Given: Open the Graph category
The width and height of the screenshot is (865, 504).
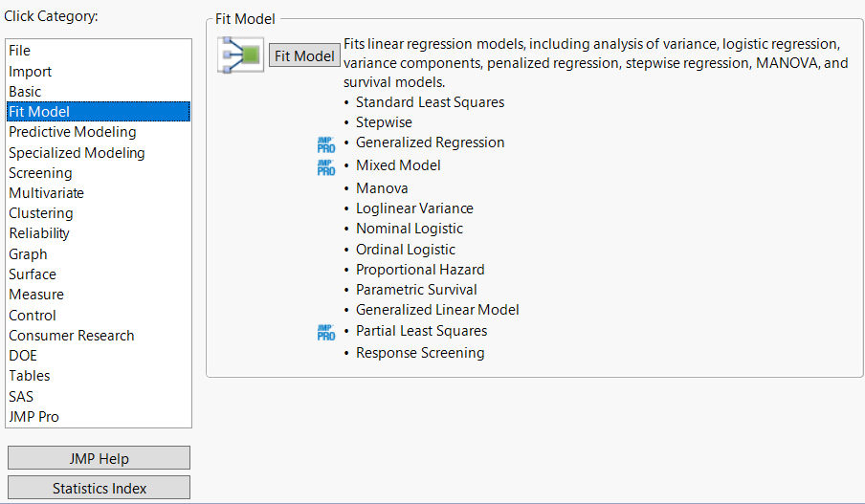Looking at the screenshot, I should coord(28,254).
